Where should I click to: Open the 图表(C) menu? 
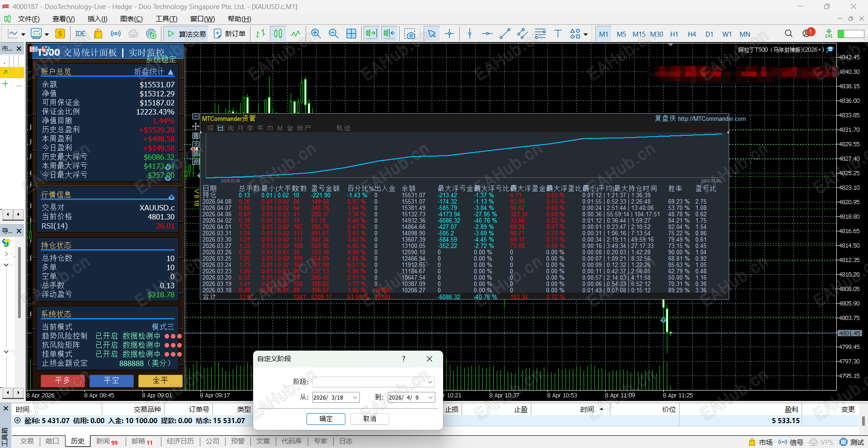(x=131, y=19)
